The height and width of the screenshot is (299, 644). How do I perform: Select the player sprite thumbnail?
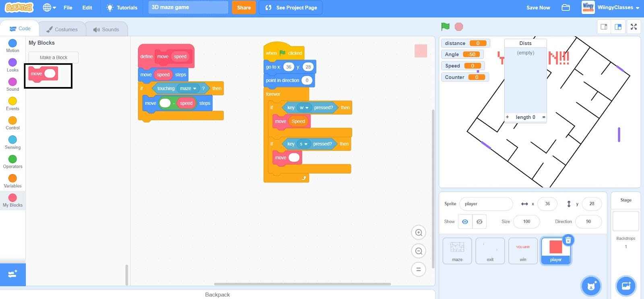(x=556, y=251)
